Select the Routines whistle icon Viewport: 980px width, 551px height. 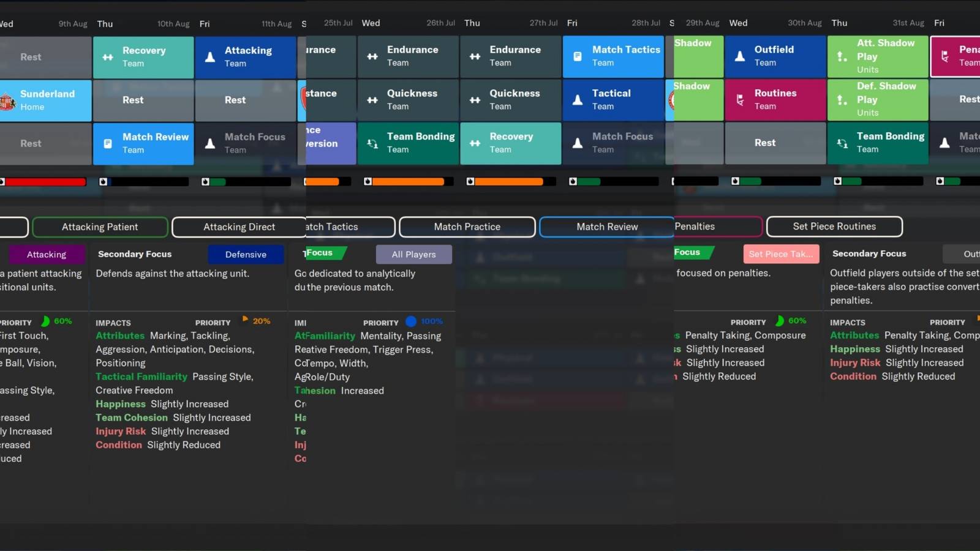point(739,99)
